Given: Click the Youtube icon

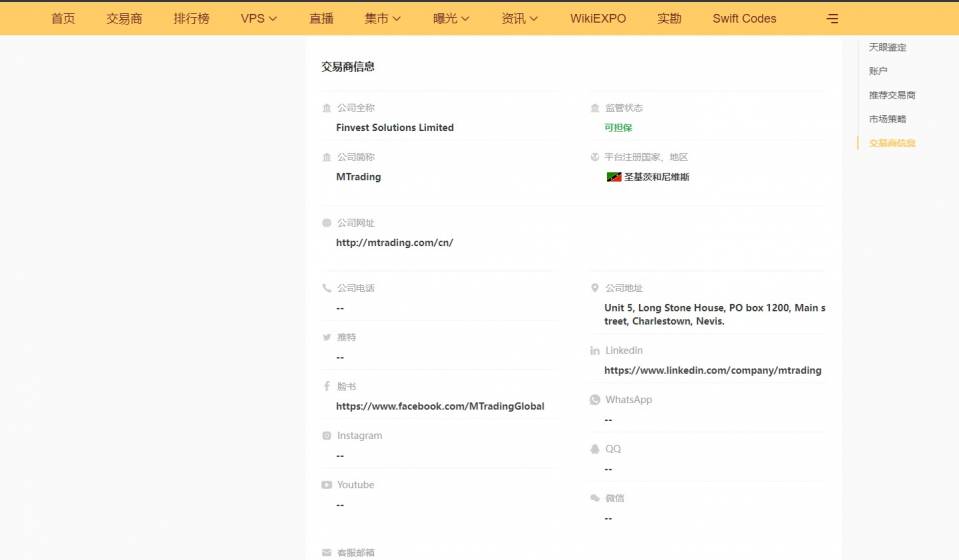Looking at the screenshot, I should pos(327,485).
